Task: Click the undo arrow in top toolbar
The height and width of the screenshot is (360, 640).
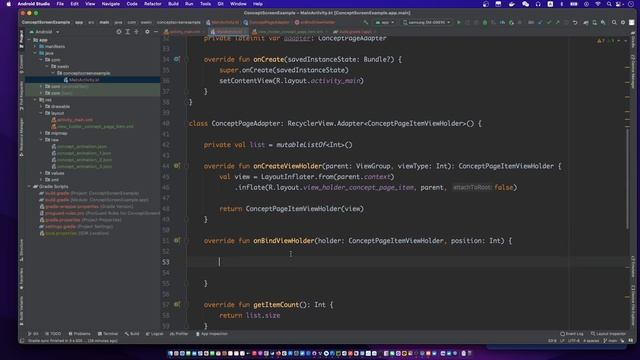Action: click(575, 22)
